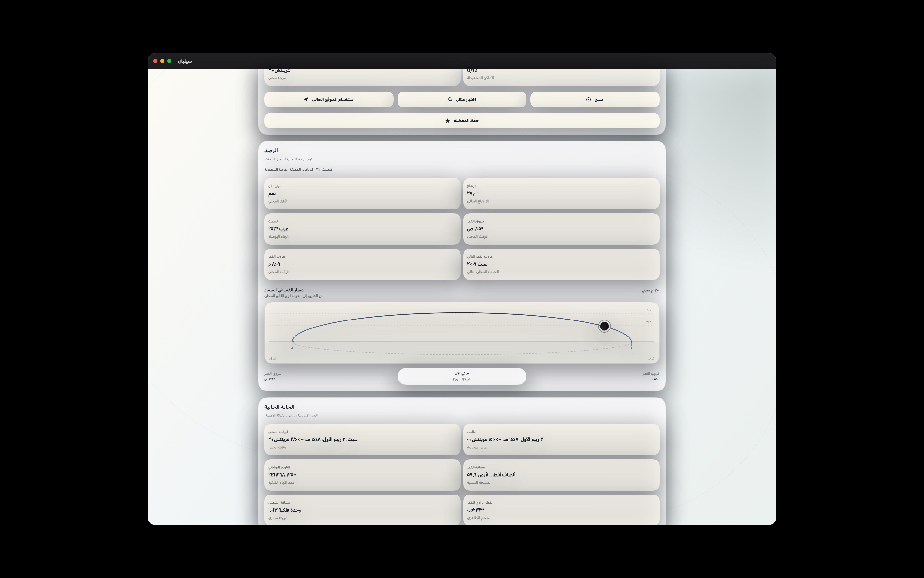Click the ٣٠° altitude axis label
Image resolution: width=924 pixels, height=578 pixels.
pyautogui.click(x=649, y=322)
